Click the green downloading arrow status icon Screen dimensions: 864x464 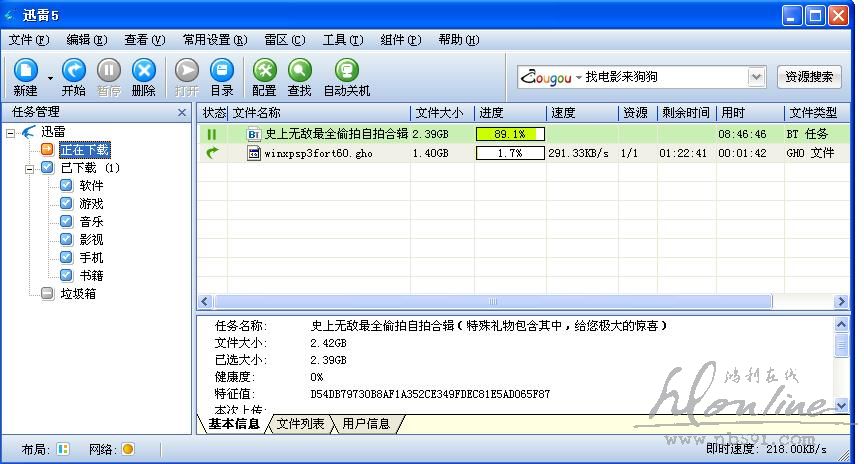(x=212, y=153)
